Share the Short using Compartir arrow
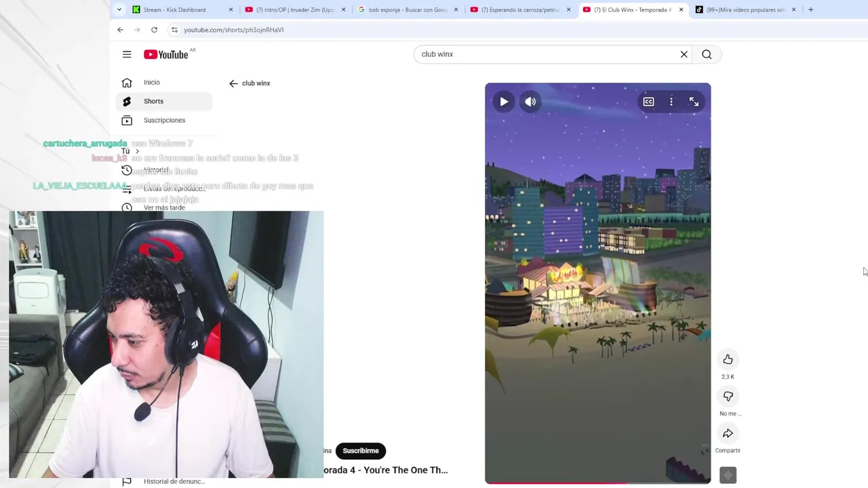868x488 pixels. pyautogui.click(x=728, y=433)
